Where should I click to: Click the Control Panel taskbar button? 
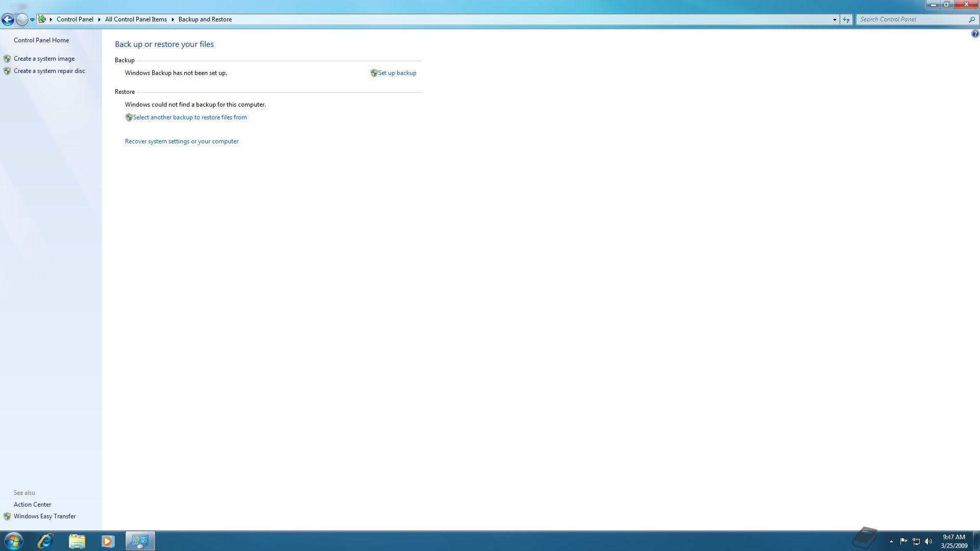(140, 541)
